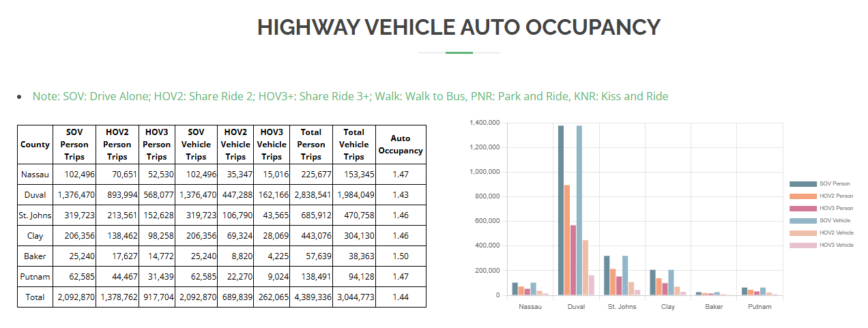Image resolution: width=868 pixels, height=328 pixels.
Task: Click the County column header
Action: [x=35, y=145]
